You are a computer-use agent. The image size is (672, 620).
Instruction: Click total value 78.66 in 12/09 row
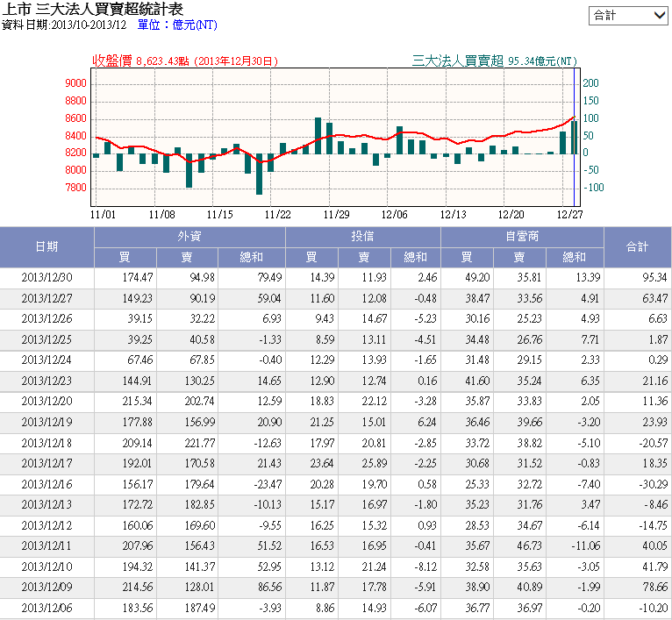pos(654,587)
